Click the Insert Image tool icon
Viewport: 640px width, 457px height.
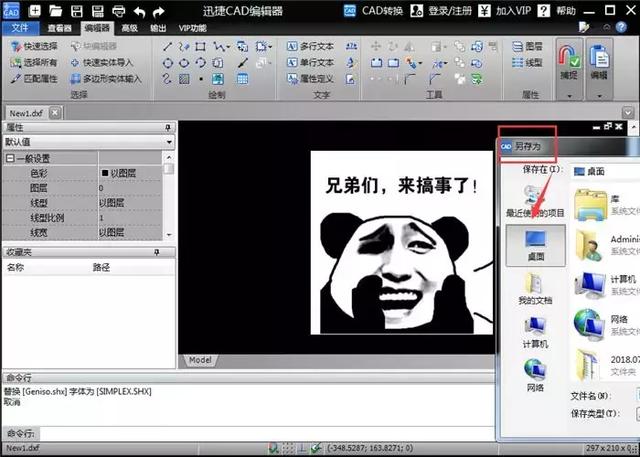[x=218, y=79]
